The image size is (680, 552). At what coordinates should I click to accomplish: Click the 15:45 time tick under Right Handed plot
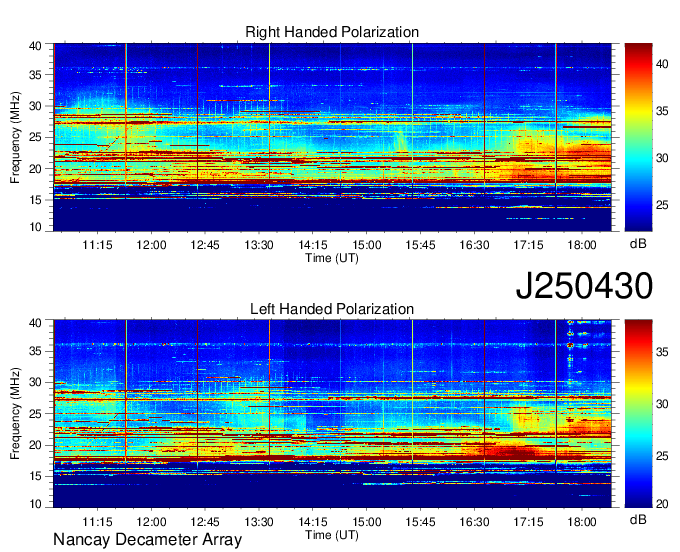pyautogui.click(x=421, y=245)
